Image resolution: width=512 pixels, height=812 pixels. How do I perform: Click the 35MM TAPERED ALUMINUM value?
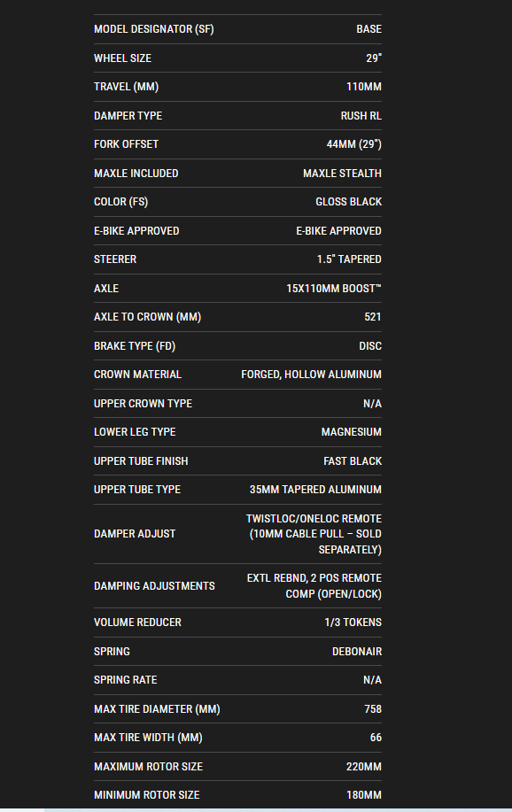[x=315, y=490]
